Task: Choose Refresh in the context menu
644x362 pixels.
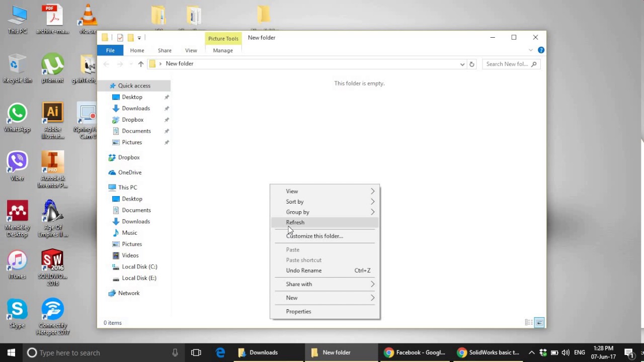Action: tap(325, 222)
